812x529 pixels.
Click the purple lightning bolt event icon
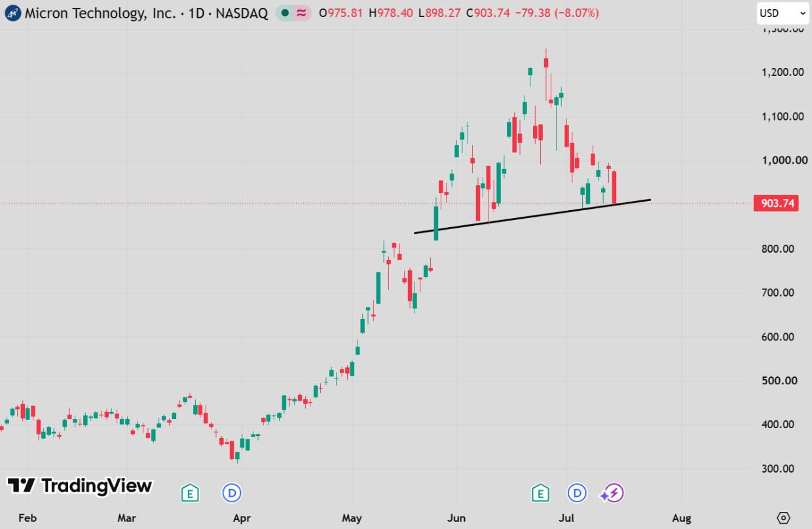coord(614,493)
